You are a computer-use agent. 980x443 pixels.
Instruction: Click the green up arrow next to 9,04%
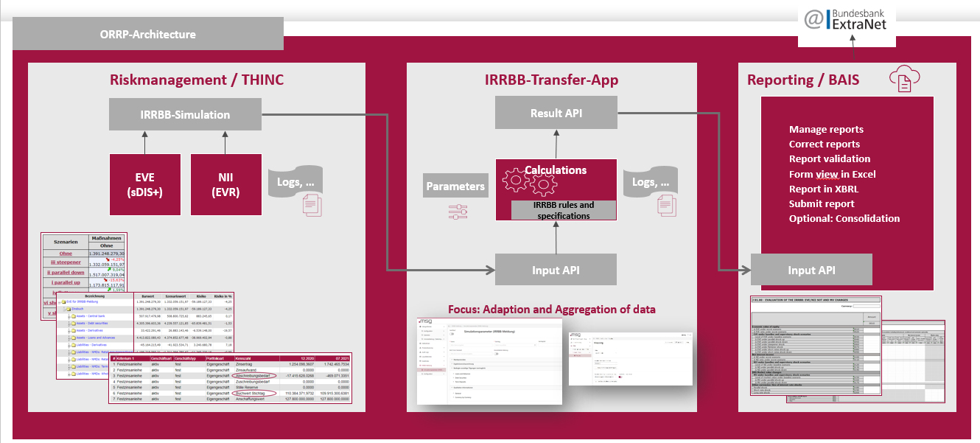(109, 270)
